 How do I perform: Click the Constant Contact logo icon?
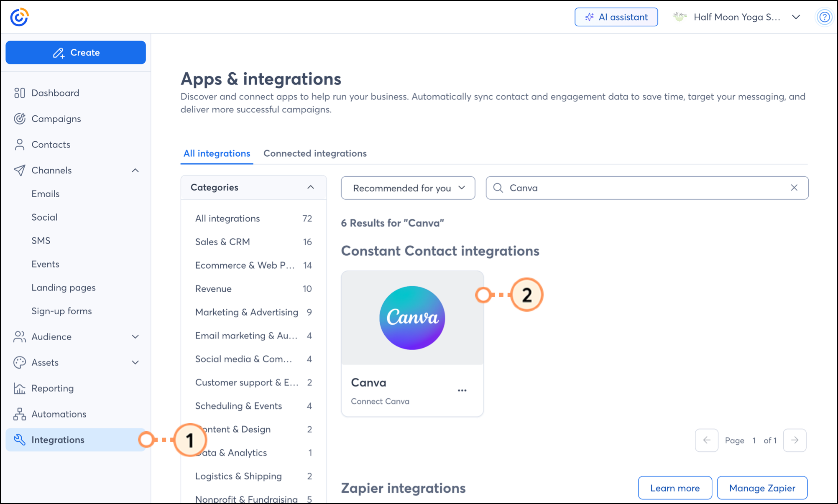pos(19,17)
